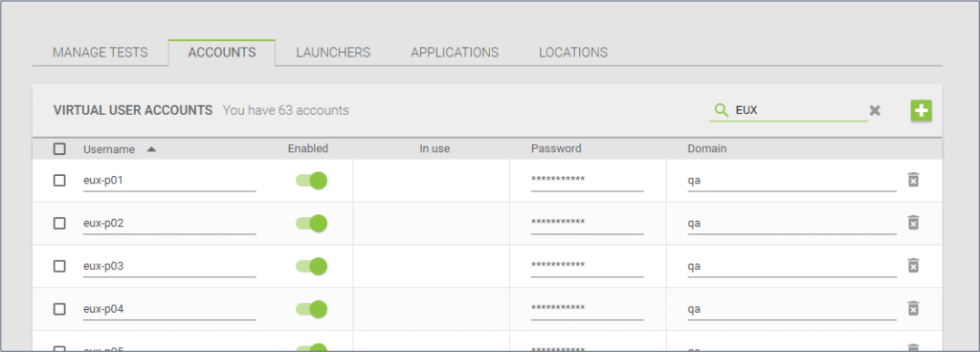Switch to the Manage Tests tab
Viewport: 980px width, 352px height.
click(x=100, y=53)
